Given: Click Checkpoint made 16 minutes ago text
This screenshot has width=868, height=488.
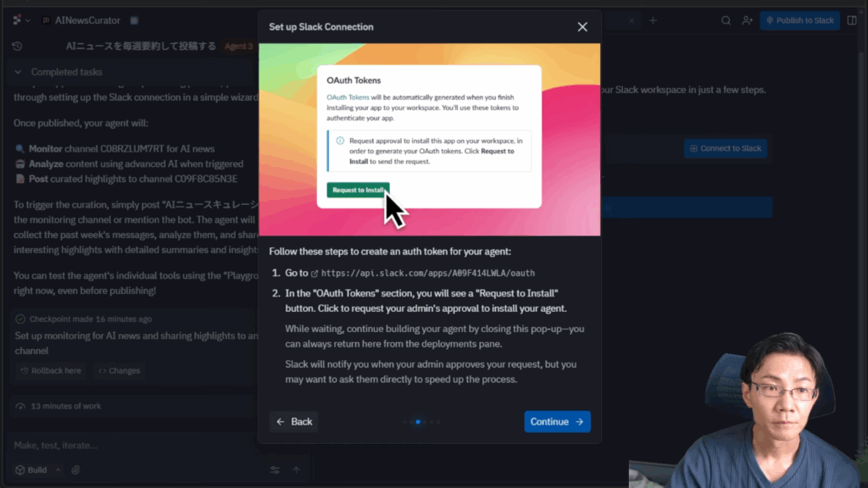Looking at the screenshot, I should (90, 319).
